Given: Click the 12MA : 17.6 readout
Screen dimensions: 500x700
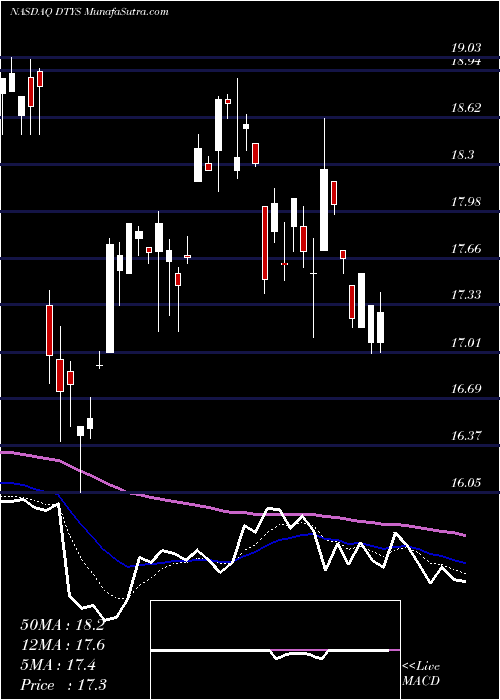Looking at the screenshot, I should pos(62,644).
